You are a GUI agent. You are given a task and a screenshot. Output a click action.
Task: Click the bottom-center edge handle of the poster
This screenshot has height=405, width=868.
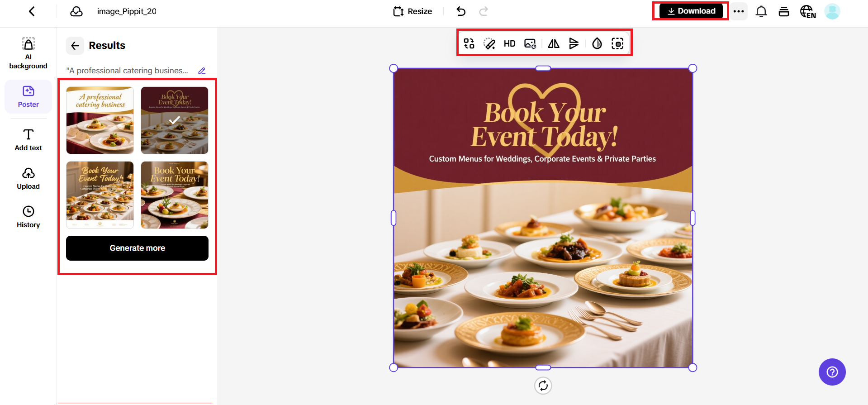pos(543,367)
